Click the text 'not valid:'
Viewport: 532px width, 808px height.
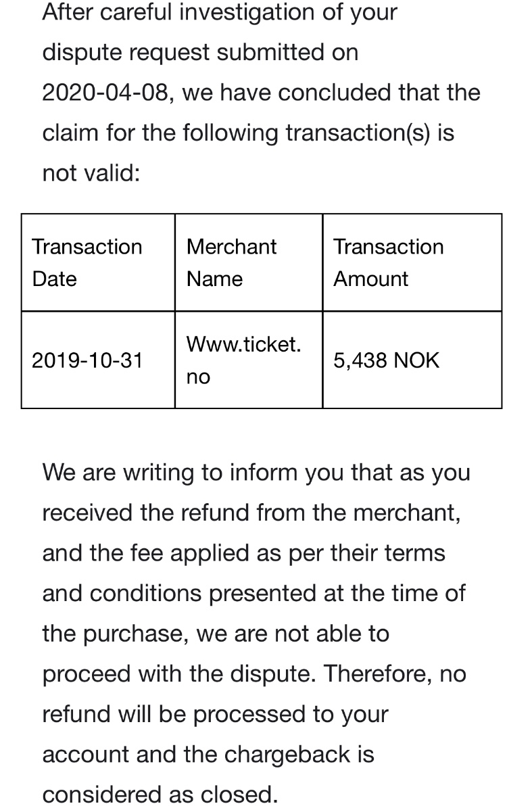(x=91, y=173)
